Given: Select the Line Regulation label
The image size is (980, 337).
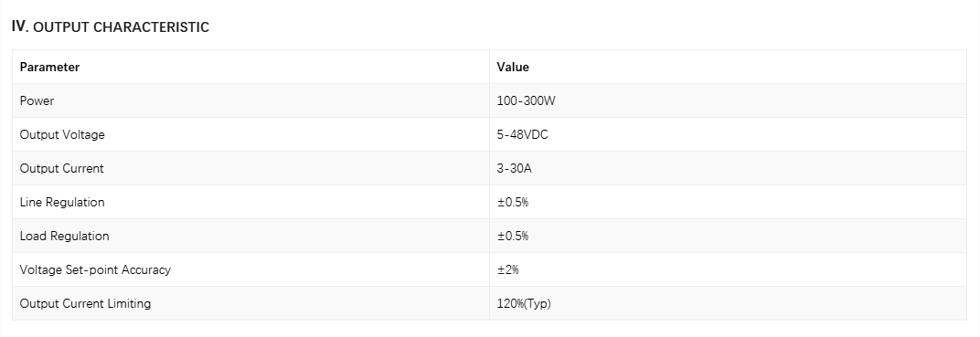Looking at the screenshot, I should (x=62, y=202).
